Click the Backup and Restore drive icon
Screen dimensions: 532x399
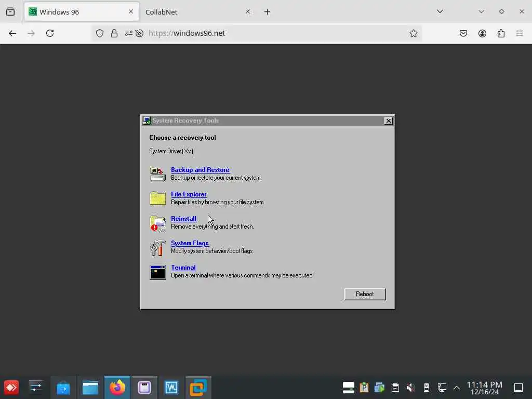(x=158, y=174)
